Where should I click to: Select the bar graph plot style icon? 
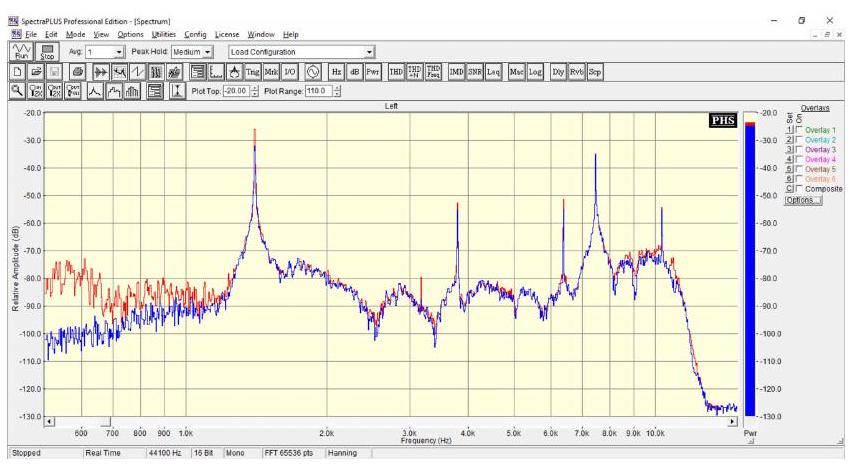pos(132,91)
